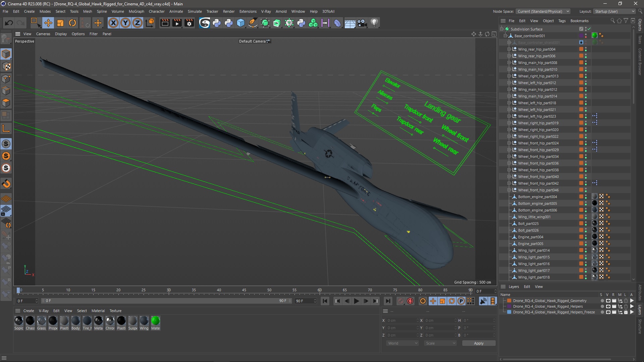Select Bottom_engine_part004 in object tree
Viewport: 644px width, 362px height.
coord(537,197)
